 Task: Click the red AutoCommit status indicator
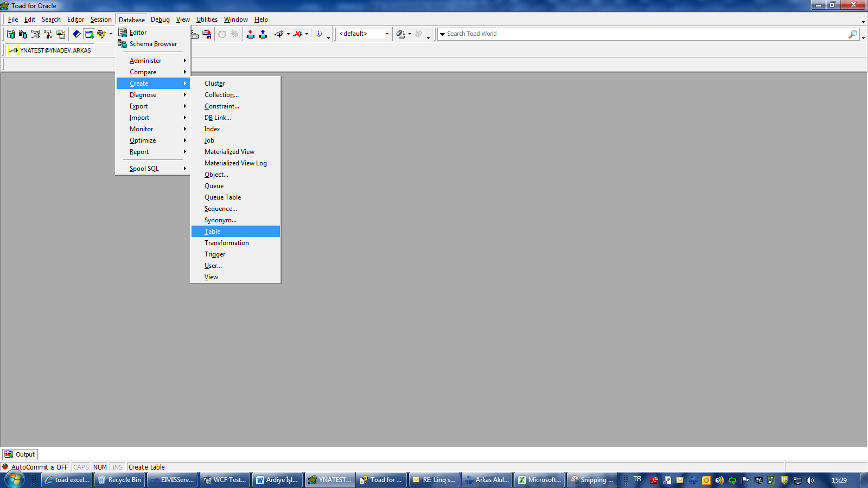coord(5,467)
